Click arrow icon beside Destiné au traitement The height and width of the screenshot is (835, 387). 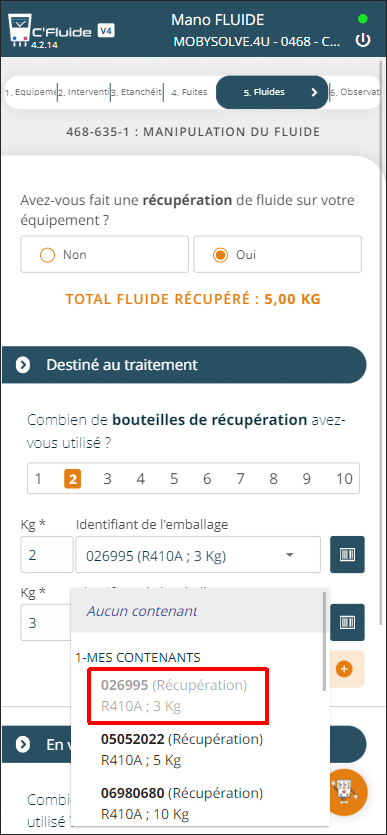click(22, 365)
